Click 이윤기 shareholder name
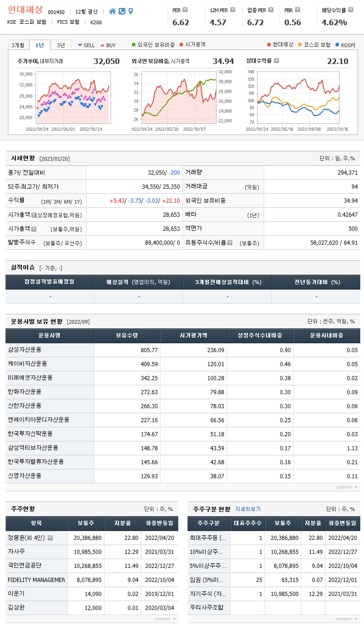Screen dimensions: 364x631 (16, 594)
